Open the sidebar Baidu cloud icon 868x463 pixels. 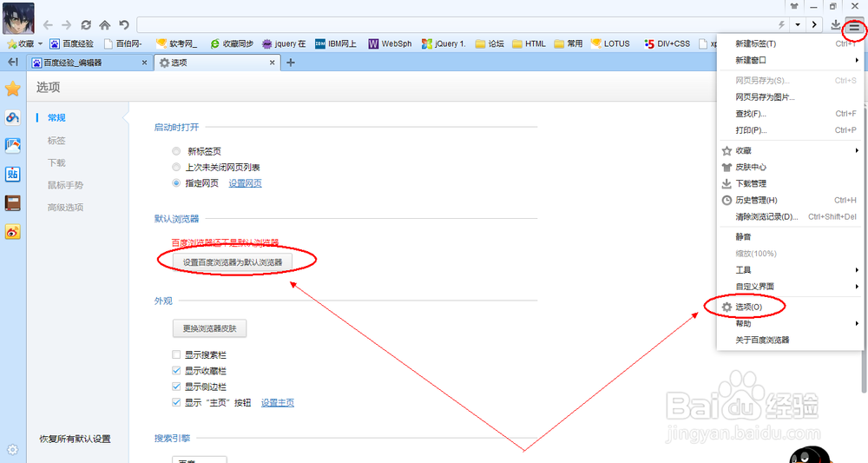[x=13, y=117]
